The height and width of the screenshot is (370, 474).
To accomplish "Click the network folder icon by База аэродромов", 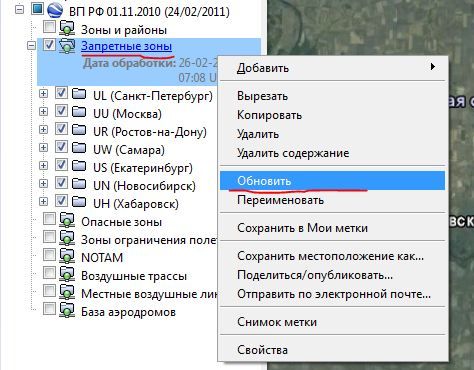I will (67, 311).
